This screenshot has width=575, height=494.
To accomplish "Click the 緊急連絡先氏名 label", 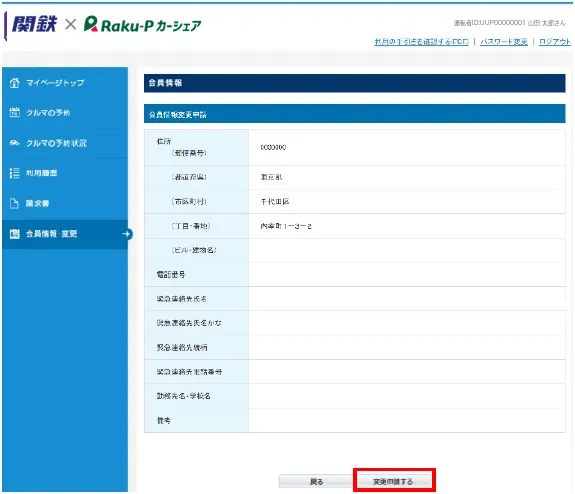I will pyautogui.click(x=182, y=299).
